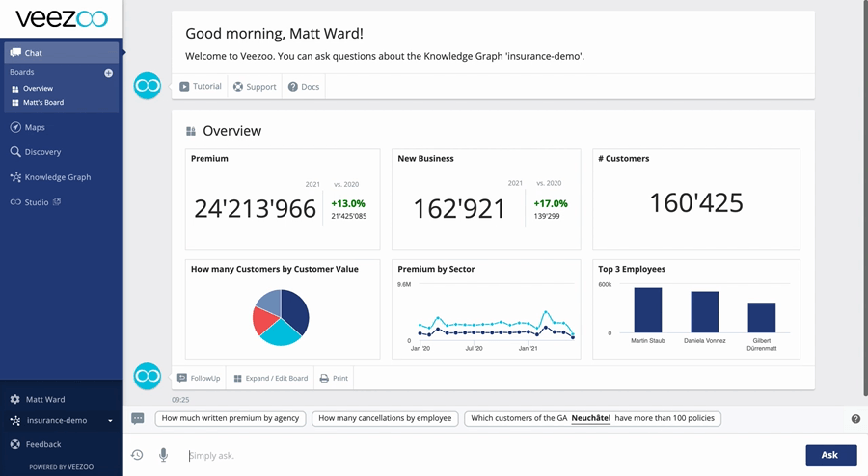The width and height of the screenshot is (868, 476).
Task: Expand the insurance-demo dropdown
Action: click(x=110, y=421)
